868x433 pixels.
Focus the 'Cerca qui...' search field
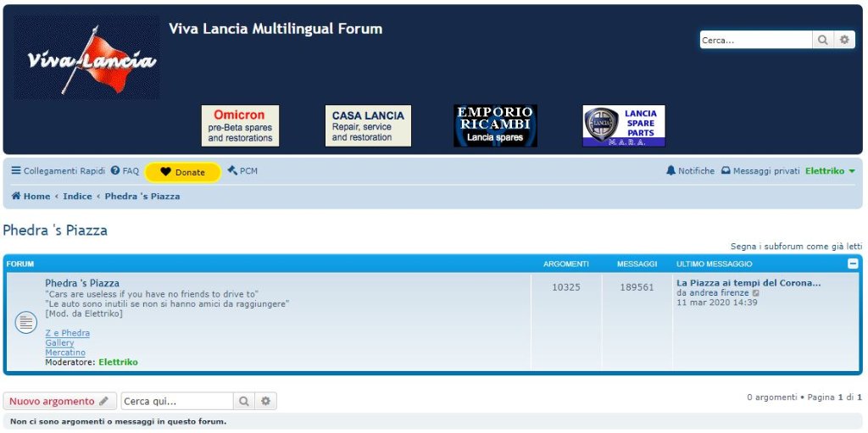tap(176, 401)
